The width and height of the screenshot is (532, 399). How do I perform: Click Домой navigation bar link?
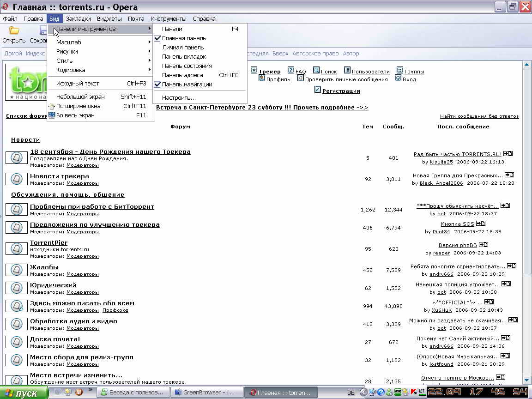tap(13, 53)
